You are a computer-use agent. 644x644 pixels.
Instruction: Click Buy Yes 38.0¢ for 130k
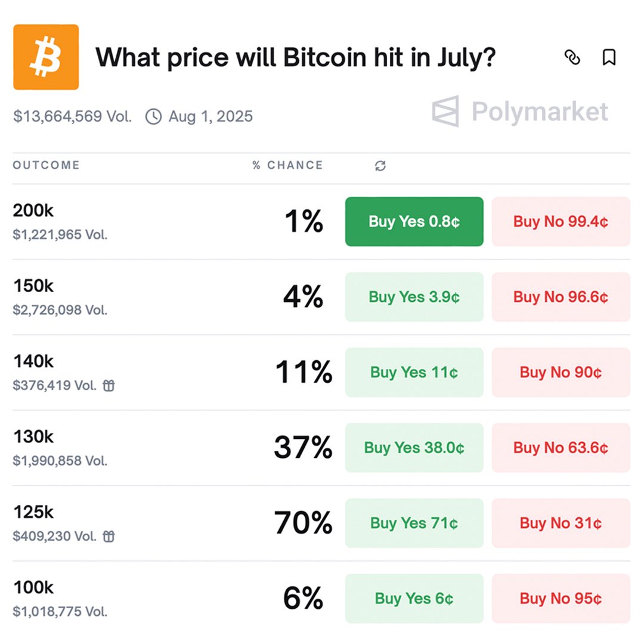click(414, 448)
